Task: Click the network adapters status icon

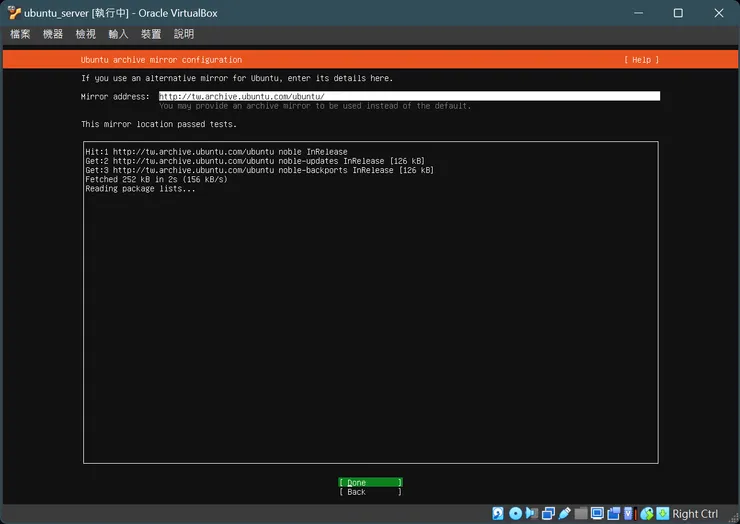Action: (548, 513)
